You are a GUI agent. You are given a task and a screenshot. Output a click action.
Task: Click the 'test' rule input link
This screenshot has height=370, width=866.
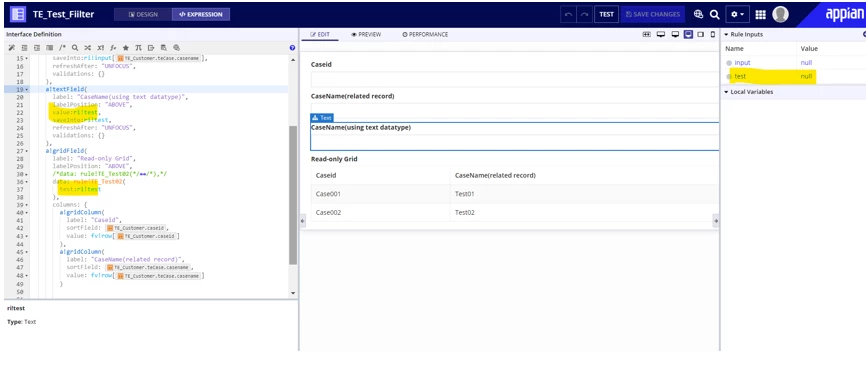(740, 76)
